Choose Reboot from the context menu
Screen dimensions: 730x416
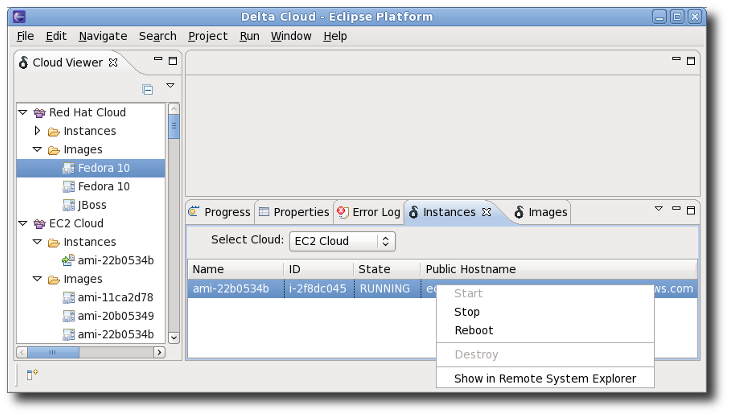(545, 330)
